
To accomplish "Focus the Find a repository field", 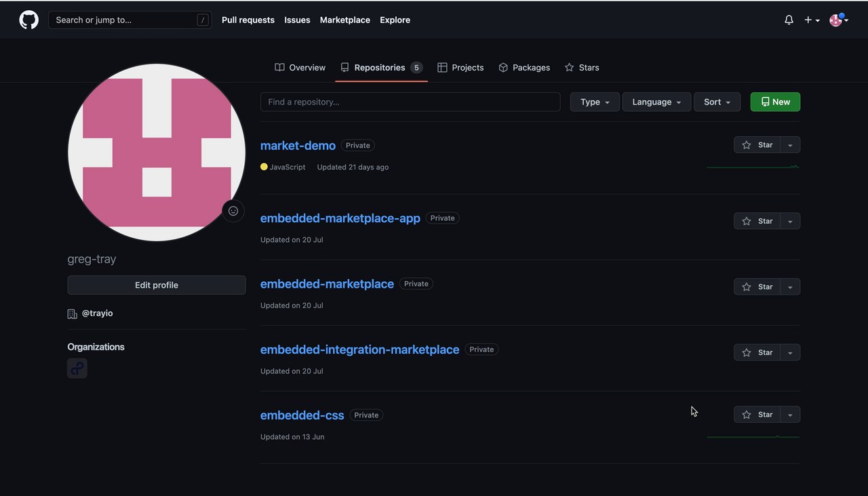I will click(x=410, y=102).
